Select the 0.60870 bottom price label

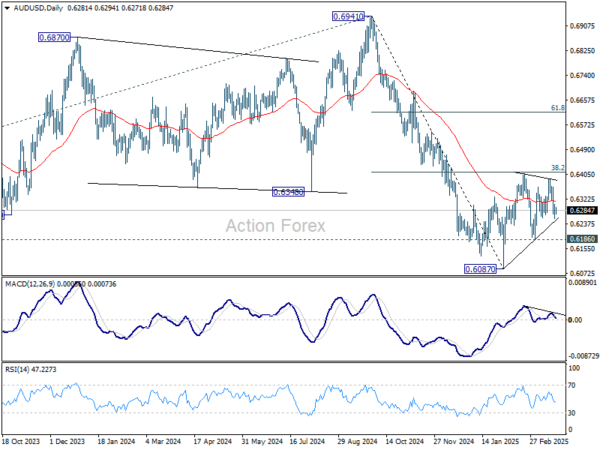(x=480, y=269)
